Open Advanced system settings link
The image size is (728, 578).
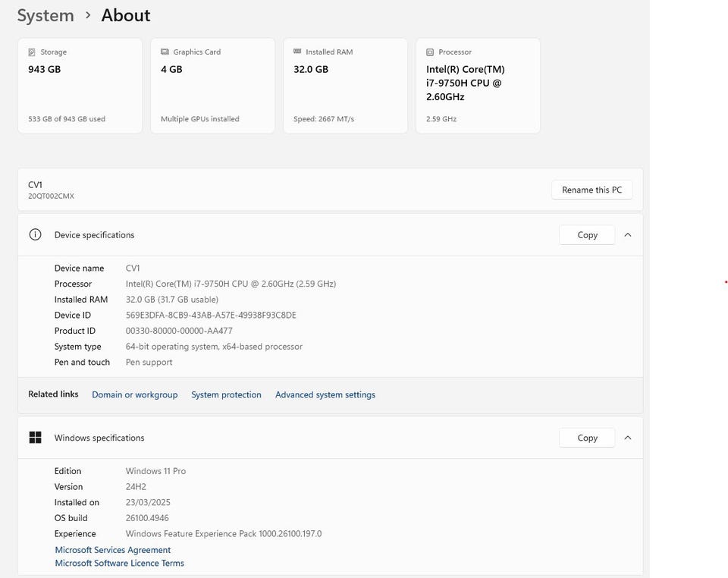325,394
